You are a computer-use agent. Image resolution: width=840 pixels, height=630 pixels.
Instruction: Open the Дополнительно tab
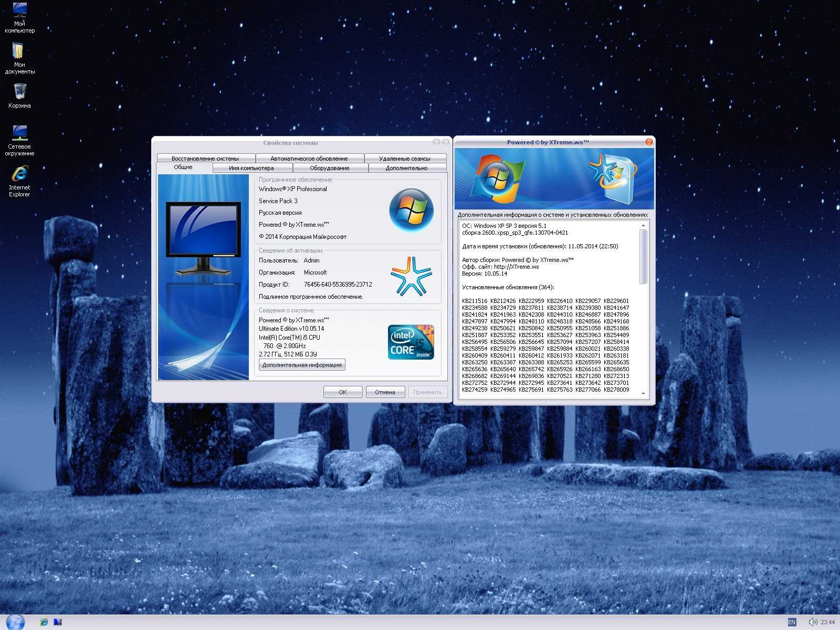point(407,168)
